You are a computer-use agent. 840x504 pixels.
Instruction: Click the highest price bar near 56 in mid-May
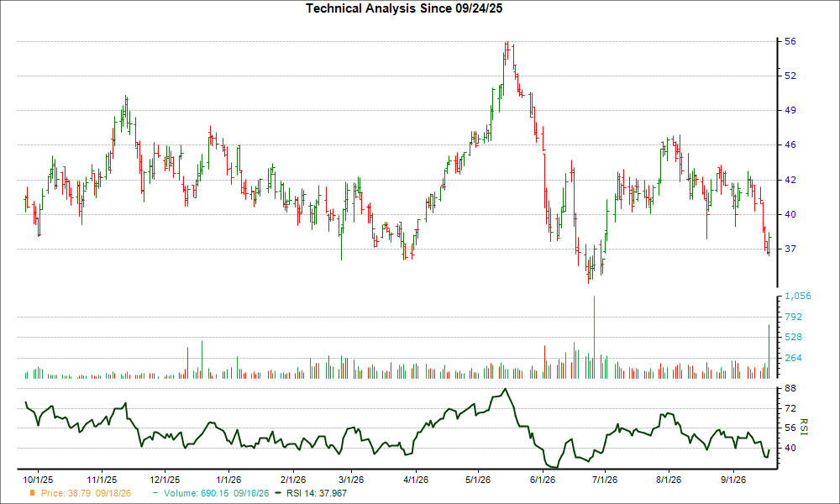click(x=507, y=52)
